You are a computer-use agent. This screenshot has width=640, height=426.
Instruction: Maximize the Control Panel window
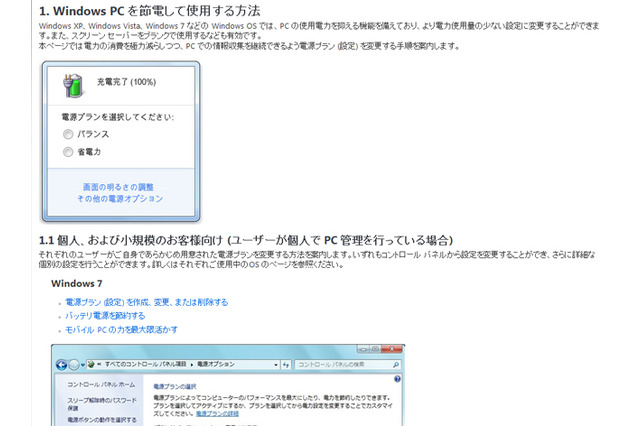point(375,349)
